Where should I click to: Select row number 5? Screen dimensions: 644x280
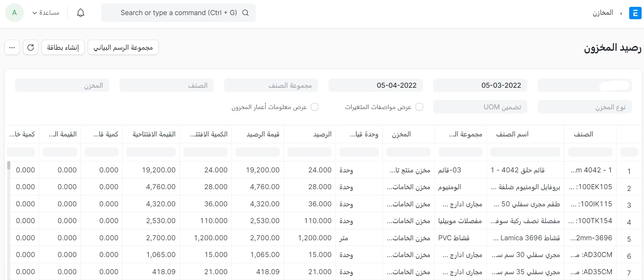[629, 239]
